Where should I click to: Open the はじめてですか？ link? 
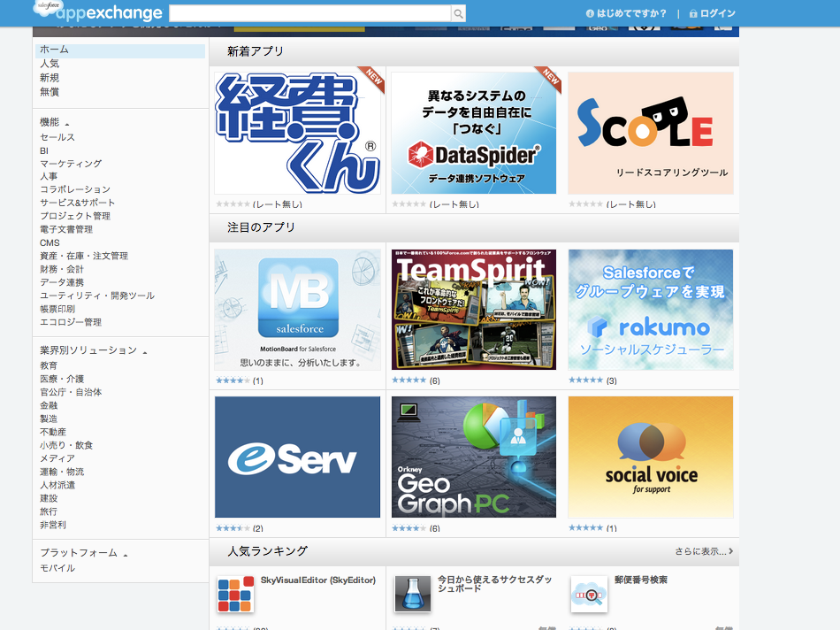[631, 13]
